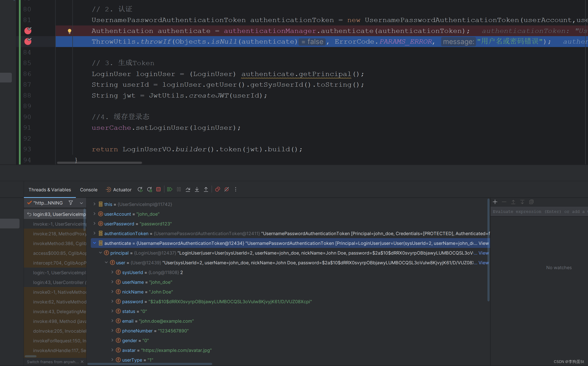Toggle breakpoint on authenticationManager.authenticate line

(28, 31)
